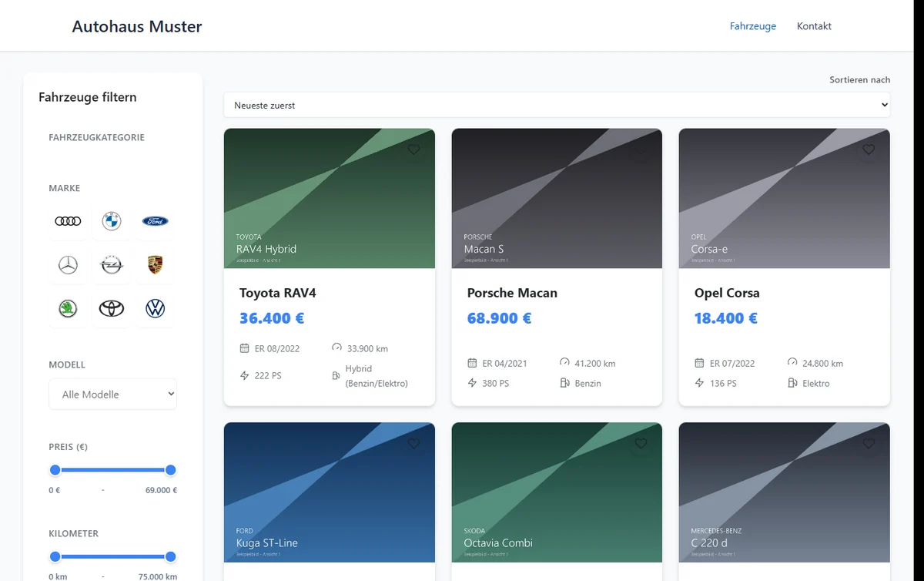
Task: Open the Opel Corsa listing title
Action: point(727,293)
